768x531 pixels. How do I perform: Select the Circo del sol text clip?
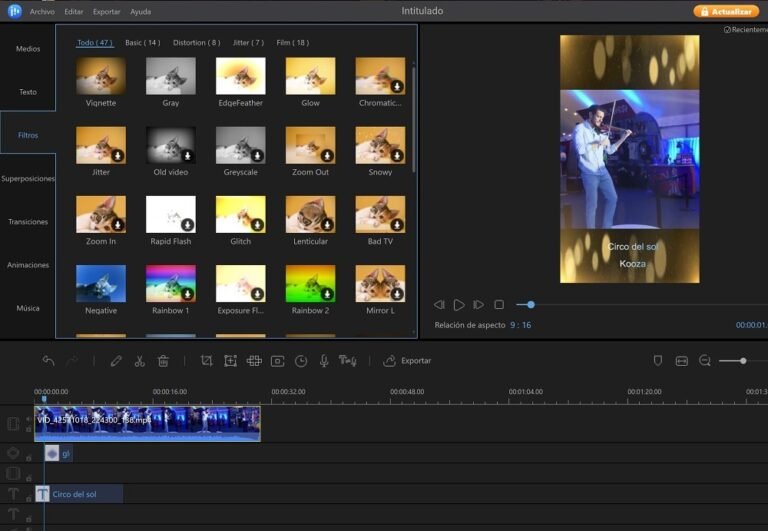pos(79,494)
